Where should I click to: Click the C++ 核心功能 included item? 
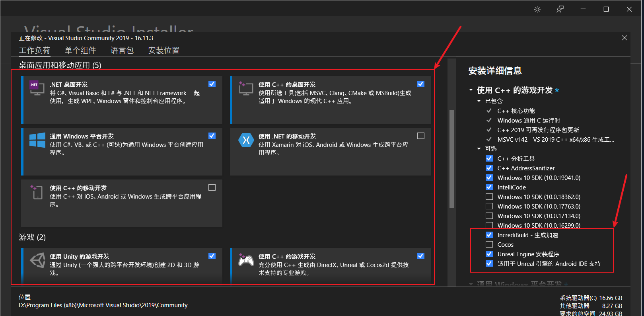click(516, 111)
